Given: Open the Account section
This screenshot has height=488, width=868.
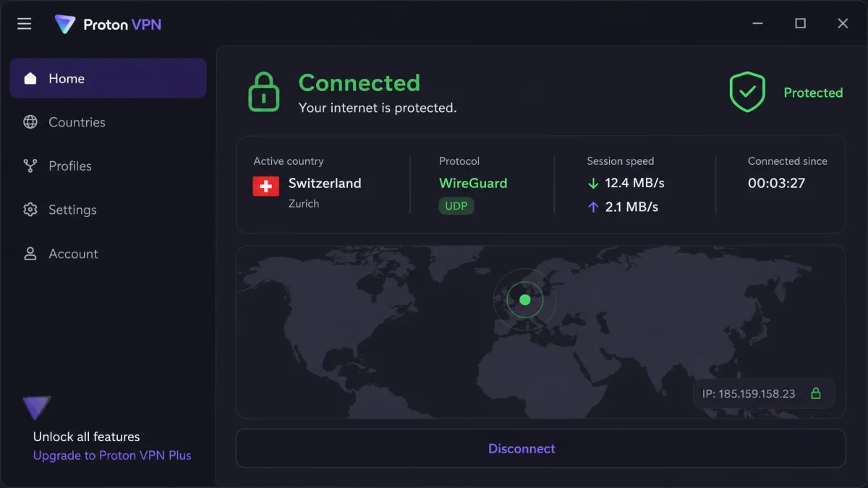Looking at the screenshot, I should pyautogui.click(x=108, y=254).
